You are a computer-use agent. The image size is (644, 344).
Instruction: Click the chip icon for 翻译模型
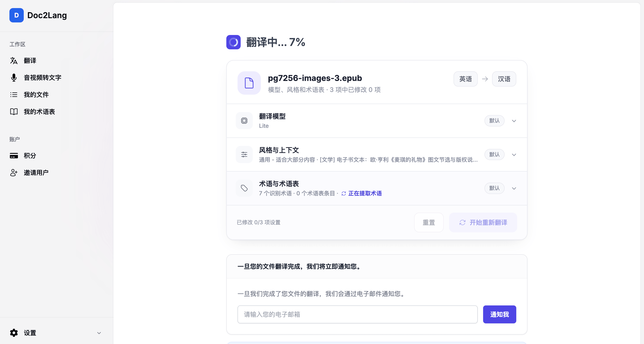[244, 121]
